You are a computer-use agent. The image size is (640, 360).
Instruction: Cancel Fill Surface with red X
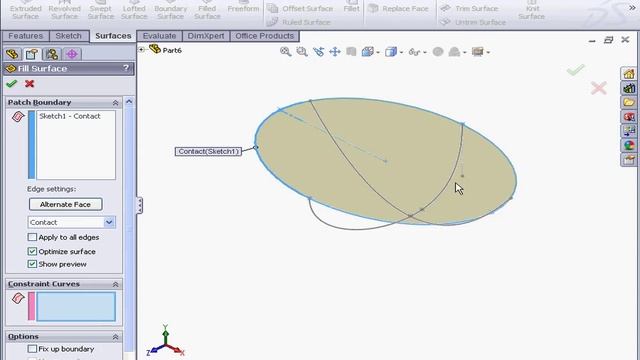pyautogui.click(x=29, y=84)
